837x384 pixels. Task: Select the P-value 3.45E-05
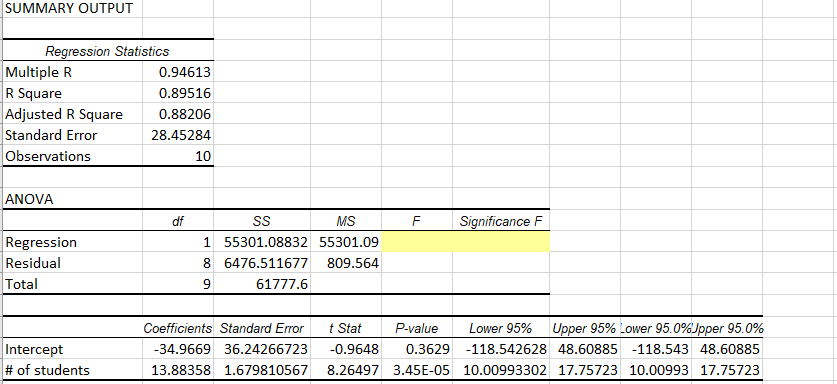tap(416, 370)
